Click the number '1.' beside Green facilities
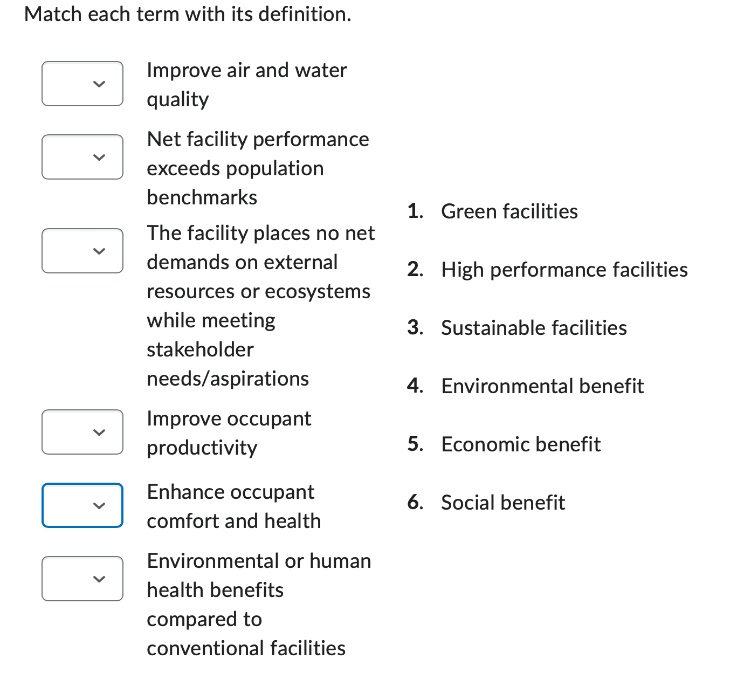This screenshot has height=700, width=744. tap(415, 211)
